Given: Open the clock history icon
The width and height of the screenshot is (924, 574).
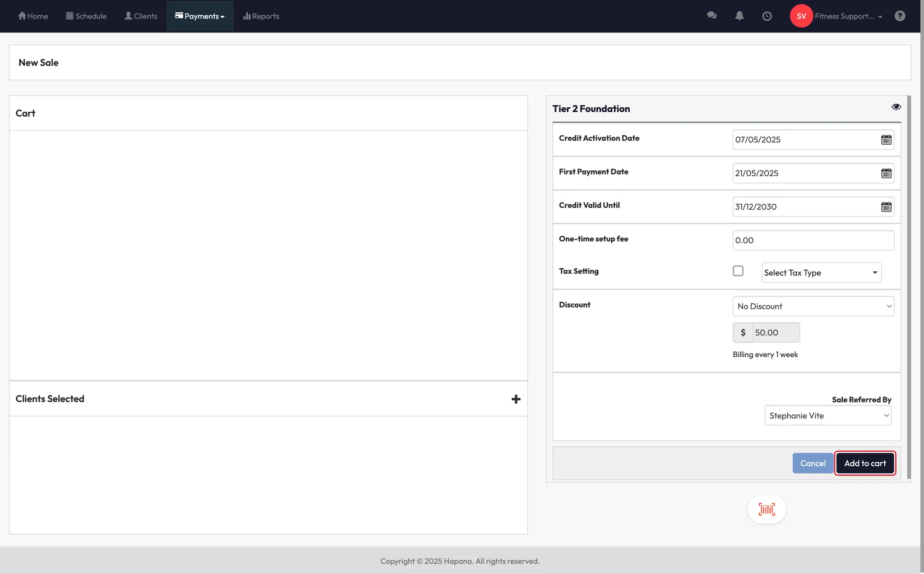Looking at the screenshot, I should (767, 16).
